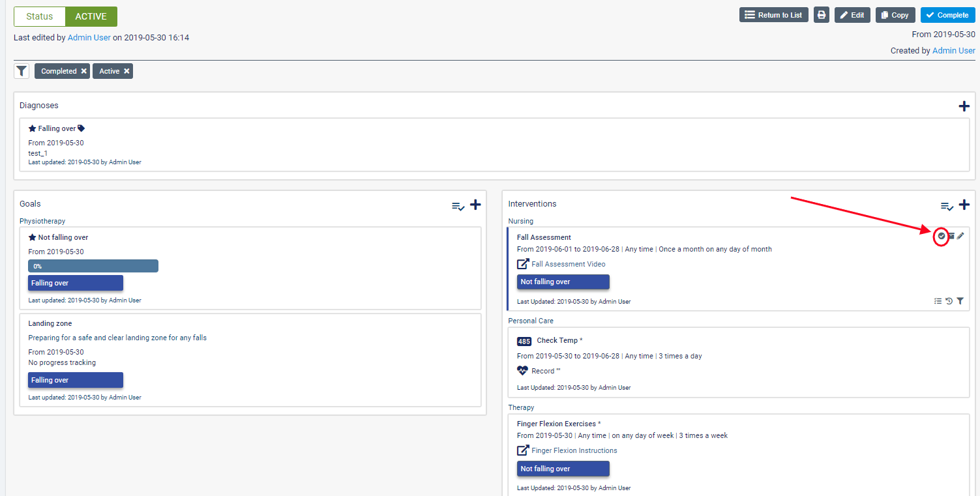This screenshot has width=980, height=496.
Task: Remove the Active filter chip
Action: click(126, 71)
